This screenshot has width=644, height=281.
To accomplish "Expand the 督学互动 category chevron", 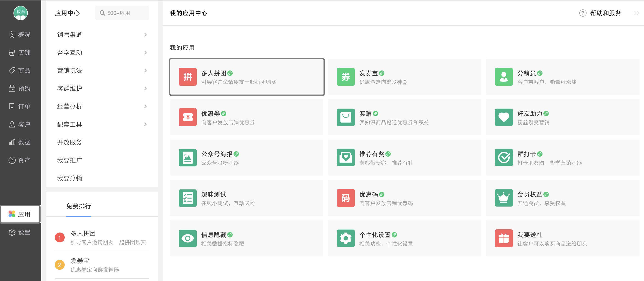I will (x=145, y=53).
